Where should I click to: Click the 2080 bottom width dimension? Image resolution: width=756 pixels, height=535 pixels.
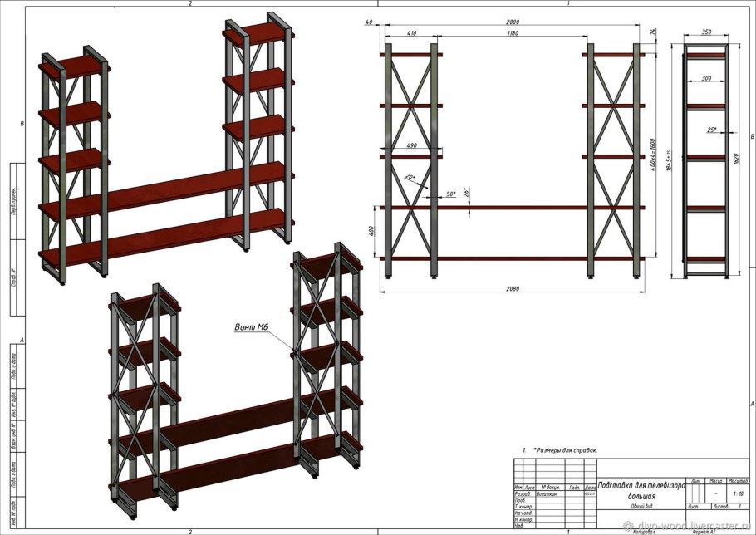511,288
